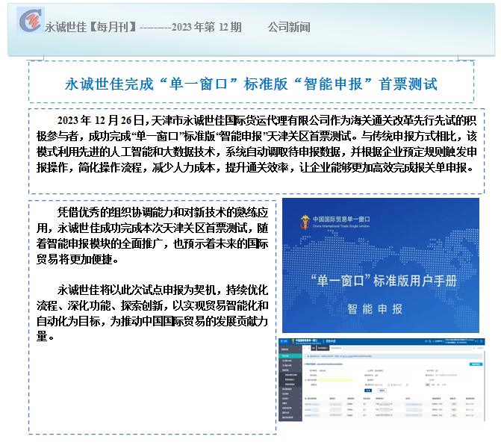Click the paragraph starting with 2023年12月26日
Screen dimensions: 501x448
(255, 143)
